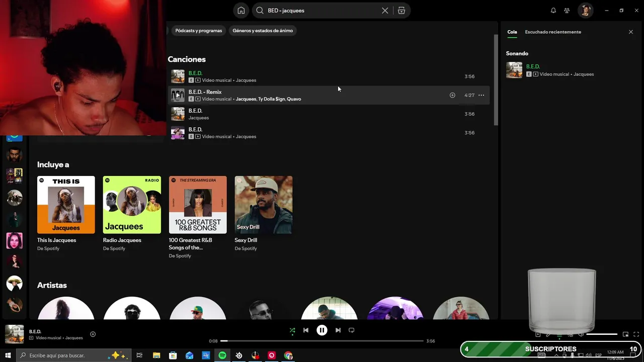Click the Incluye a section heading
This screenshot has width=644, height=362.
pyautogui.click(x=53, y=164)
